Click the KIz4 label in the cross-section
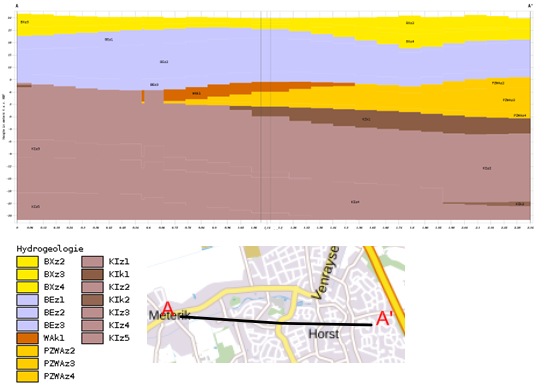This screenshot has height=385, width=536. (355, 202)
